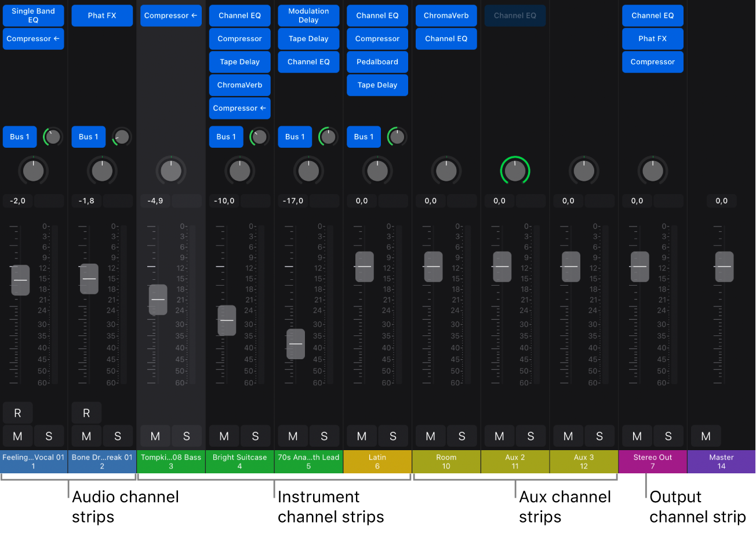Open Tape Delay on Bright Suitcase strip
Viewport: 756px width, 533px height.
[240, 62]
